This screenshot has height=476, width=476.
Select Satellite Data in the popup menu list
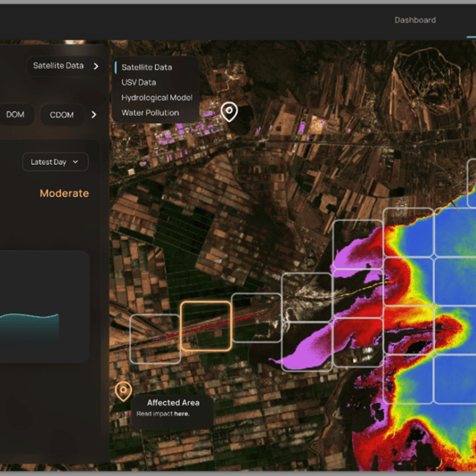pos(147,67)
